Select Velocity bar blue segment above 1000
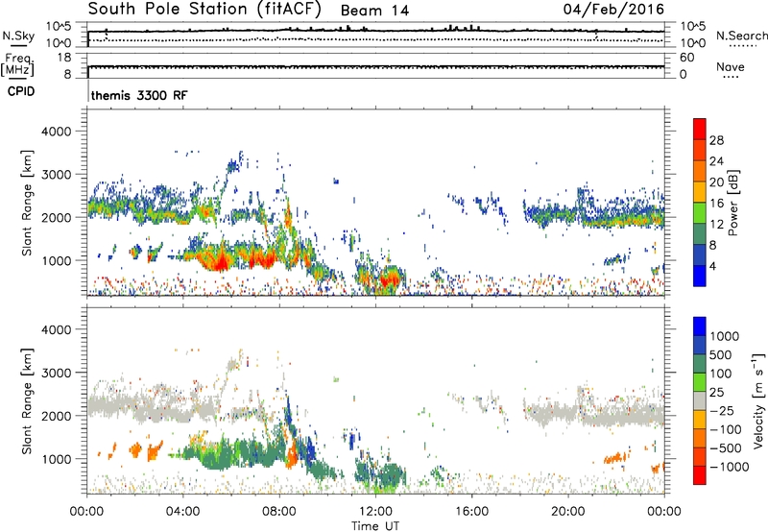The image size is (768, 532). coord(700,326)
